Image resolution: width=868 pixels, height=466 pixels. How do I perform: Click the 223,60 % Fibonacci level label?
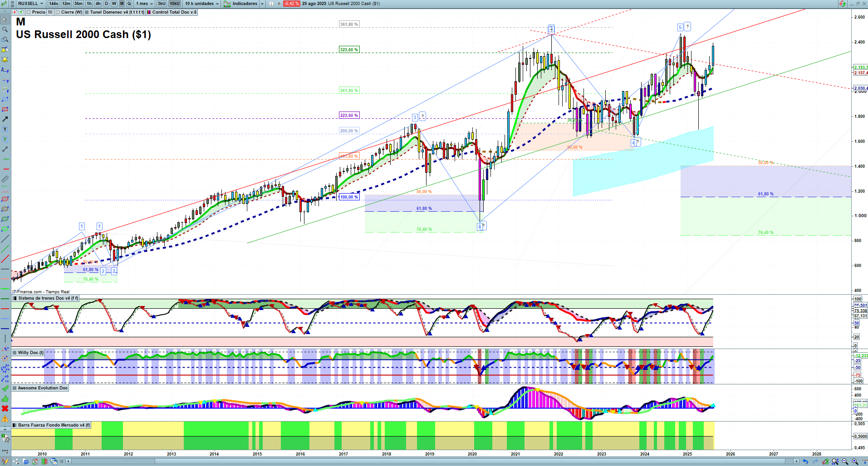pyautogui.click(x=349, y=116)
